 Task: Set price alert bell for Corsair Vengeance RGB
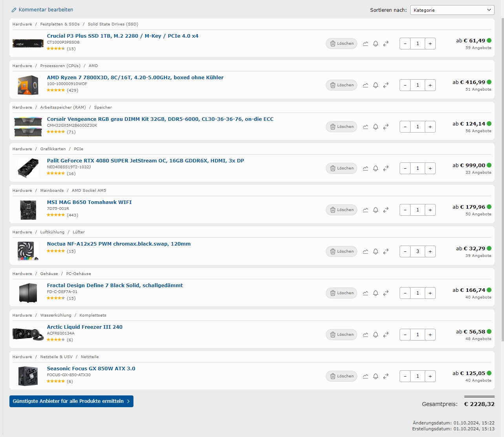(376, 127)
